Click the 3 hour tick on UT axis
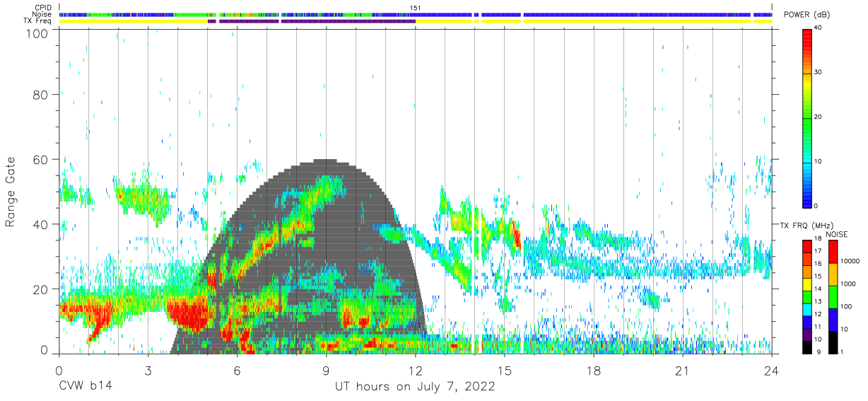Viewport: 868px width, 401px height. [148, 371]
